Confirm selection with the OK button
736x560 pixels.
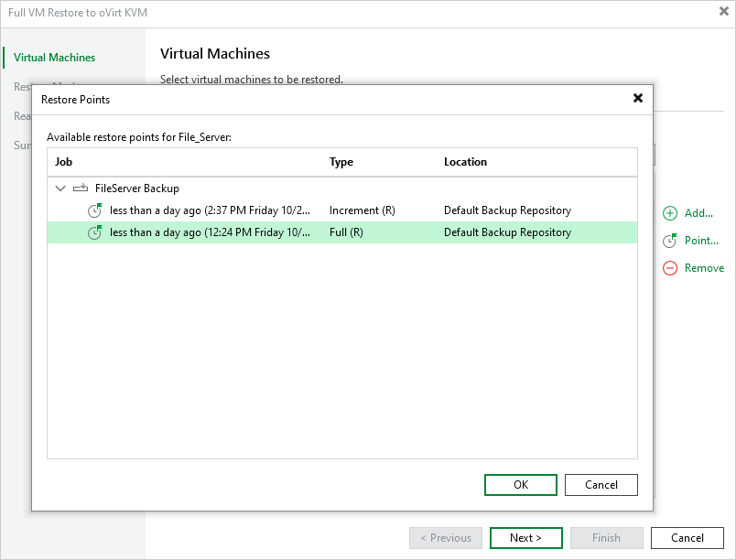click(x=520, y=484)
